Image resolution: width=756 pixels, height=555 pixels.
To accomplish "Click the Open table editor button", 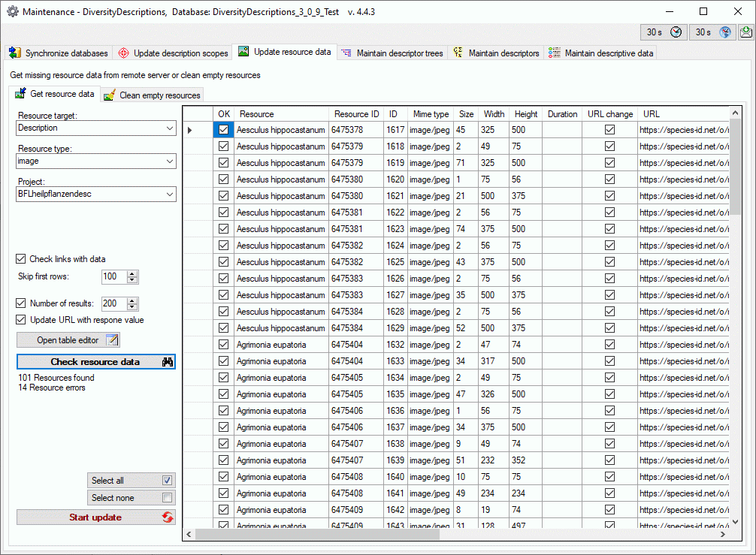I will pyautogui.click(x=68, y=340).
